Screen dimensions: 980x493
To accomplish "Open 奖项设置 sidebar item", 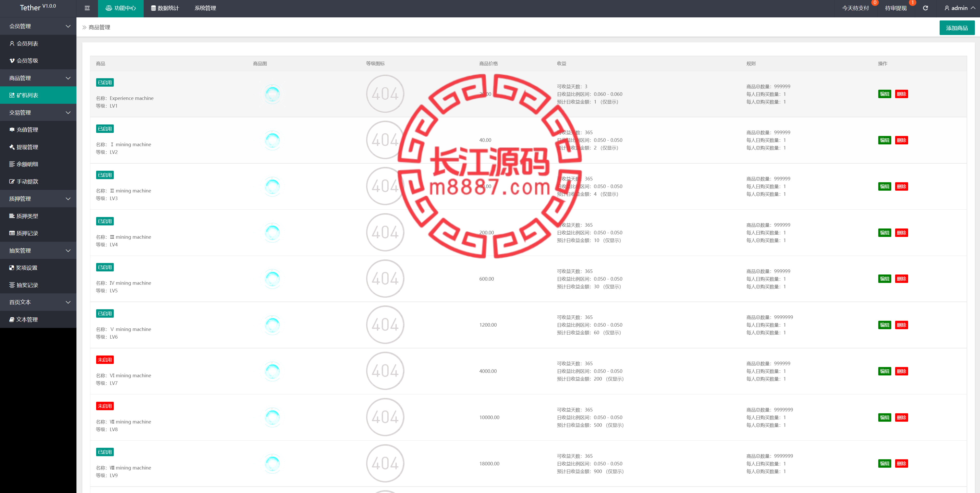I will pos(38,268).
